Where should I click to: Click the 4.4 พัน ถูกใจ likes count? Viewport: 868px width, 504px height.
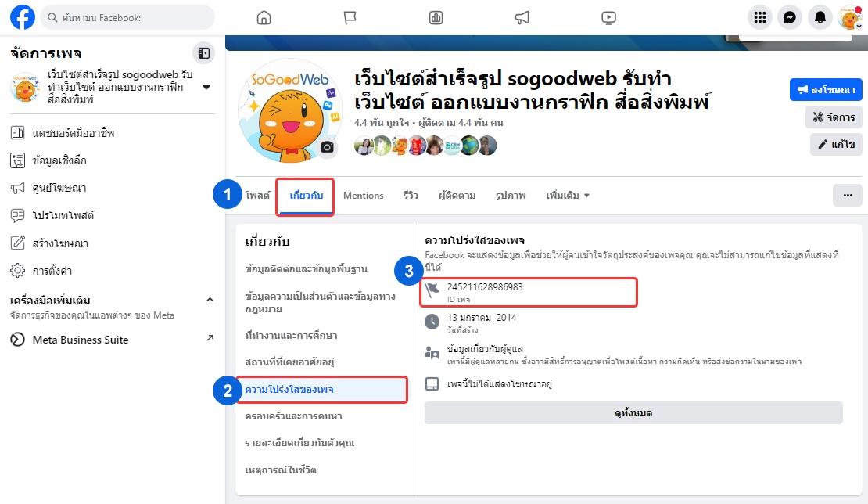(382, 122)
